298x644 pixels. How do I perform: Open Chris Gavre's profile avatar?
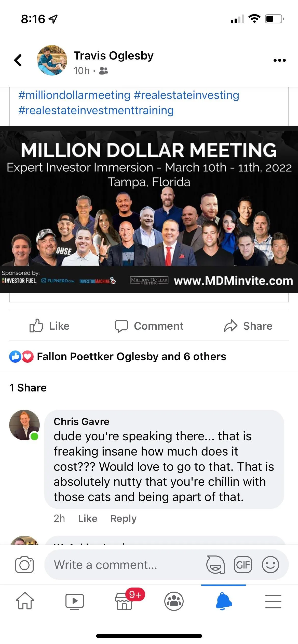click(x=24, y=425)
